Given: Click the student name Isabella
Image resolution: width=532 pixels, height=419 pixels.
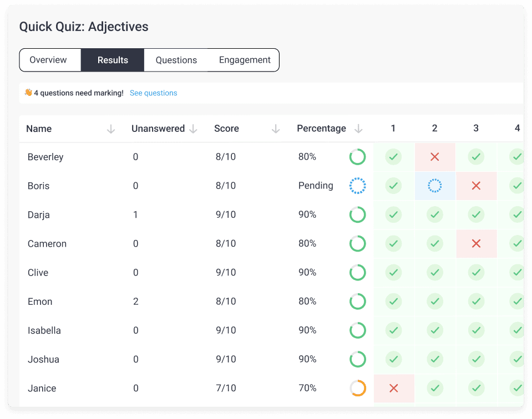Looking at the screenshot, I should click(x=44, y=330).
